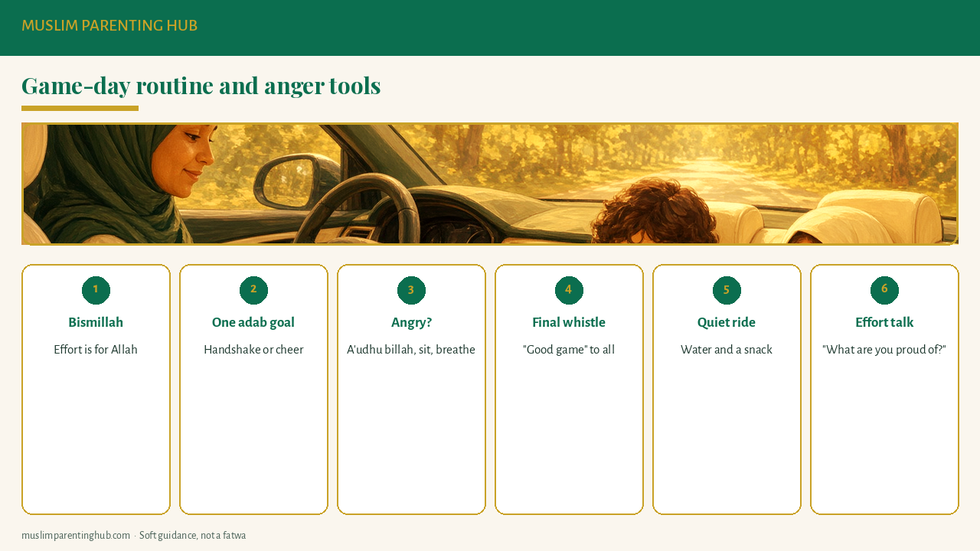The height and width of the screenshot is (551, 980).
Task: Click the Game-day routine and anger tools title
Action: (201, 86)
